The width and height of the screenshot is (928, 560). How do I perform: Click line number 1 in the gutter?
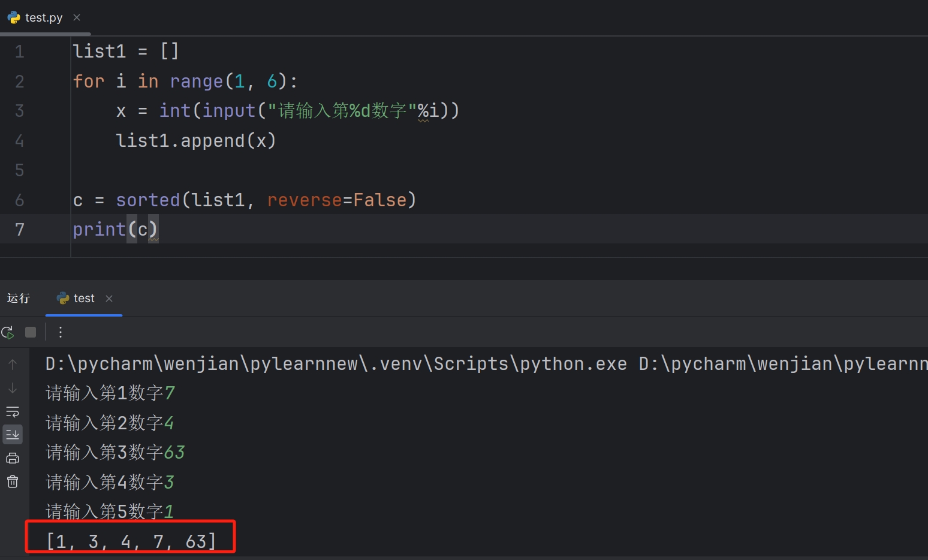20,52
